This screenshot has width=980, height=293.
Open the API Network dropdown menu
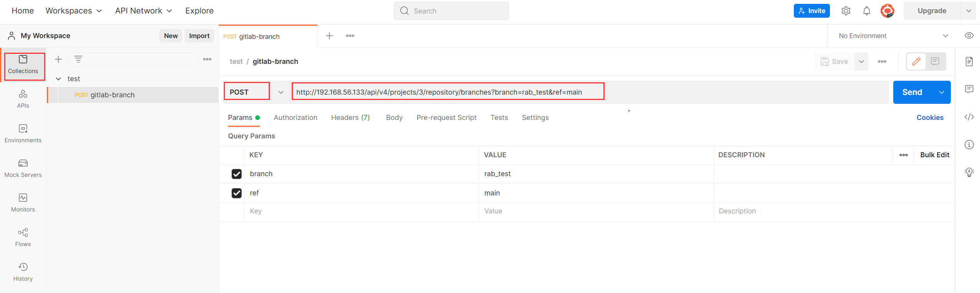click(x=144, y=11)
